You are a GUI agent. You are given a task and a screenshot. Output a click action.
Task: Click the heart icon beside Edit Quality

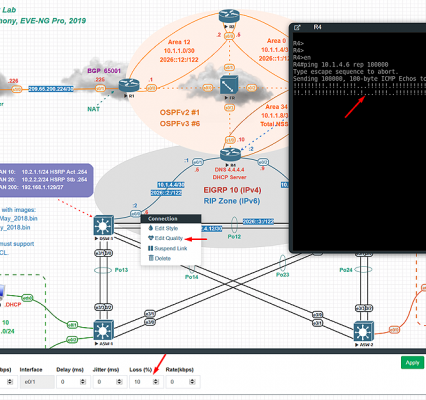pyautogui.click(x=151, y=238)
